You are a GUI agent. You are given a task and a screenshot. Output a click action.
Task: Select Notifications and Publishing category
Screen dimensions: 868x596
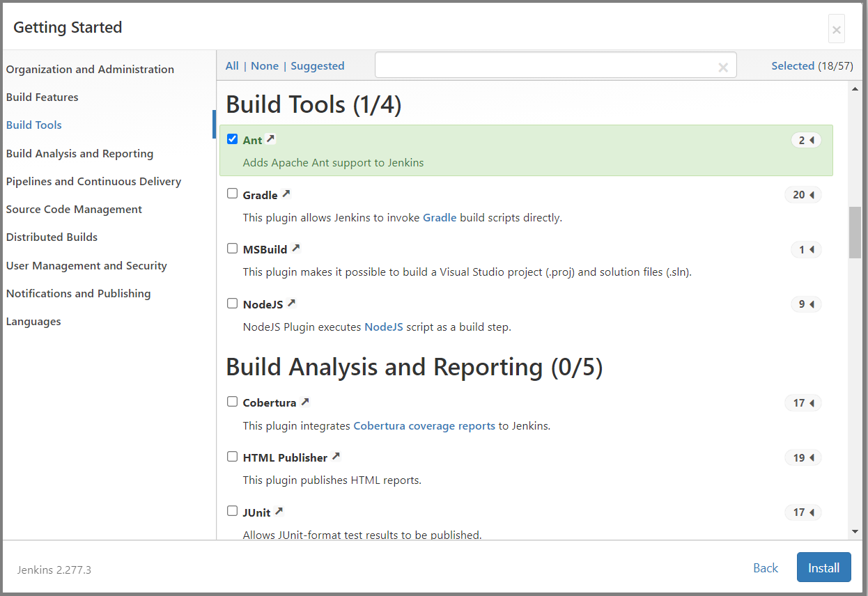click(78, 293)
